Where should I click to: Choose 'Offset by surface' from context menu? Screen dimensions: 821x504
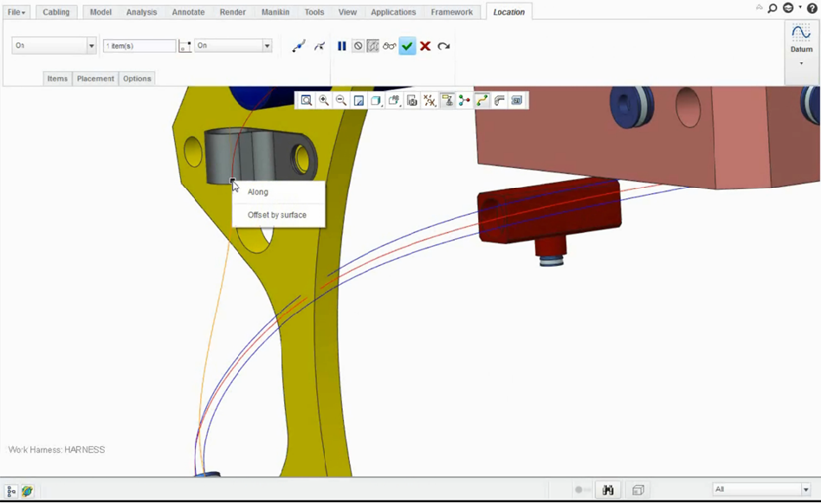pyautogui.click(x=279, y=215)
